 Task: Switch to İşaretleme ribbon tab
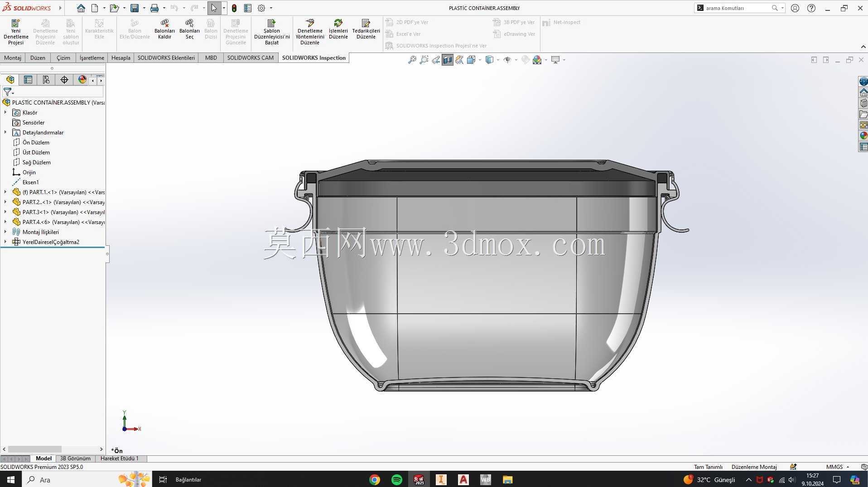pyautogui.click(x=92, y=57)
